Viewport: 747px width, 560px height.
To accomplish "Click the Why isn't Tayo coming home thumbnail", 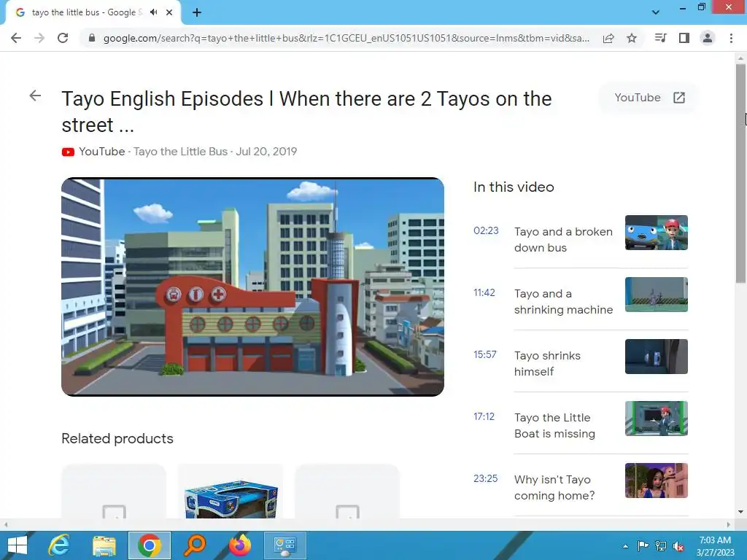I will point(656,480).
